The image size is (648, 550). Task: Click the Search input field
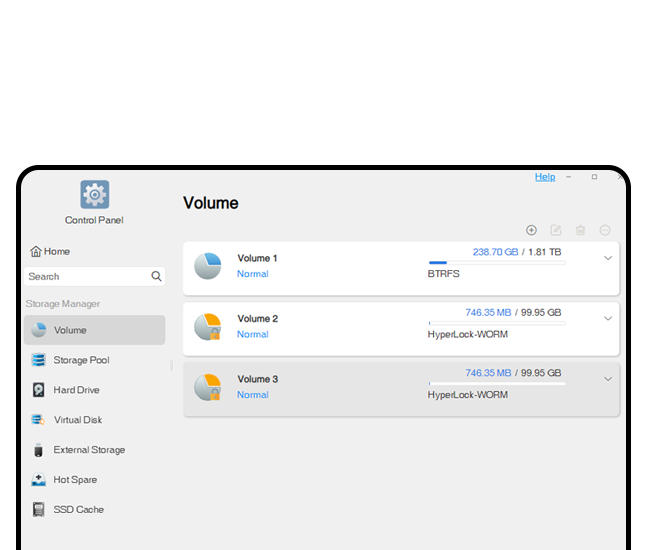tap(85, 276)
